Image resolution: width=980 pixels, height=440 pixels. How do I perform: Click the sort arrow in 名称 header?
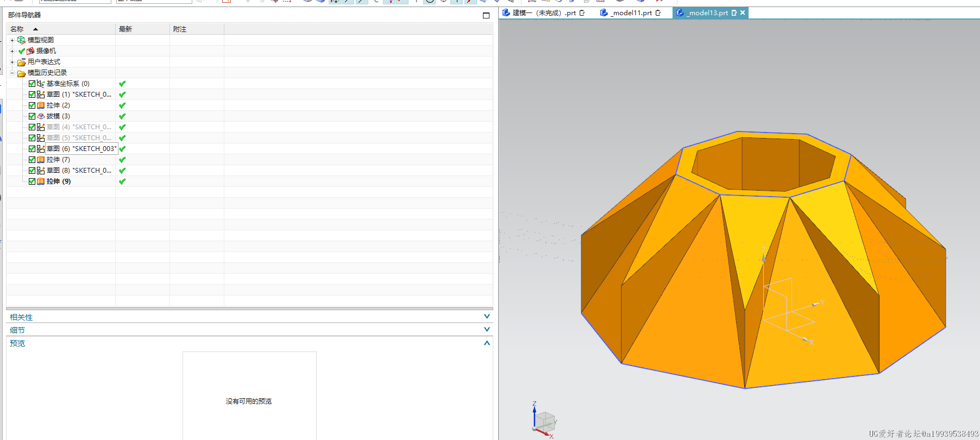click(36, 29)
